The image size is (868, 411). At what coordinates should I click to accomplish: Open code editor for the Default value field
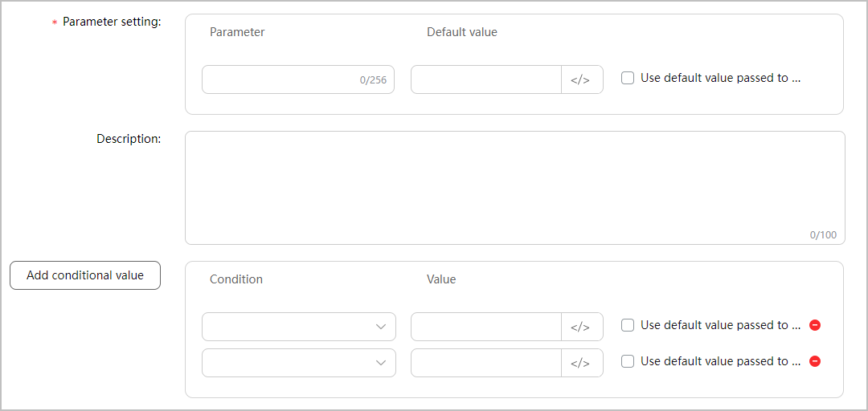click(x=583, y=79)
